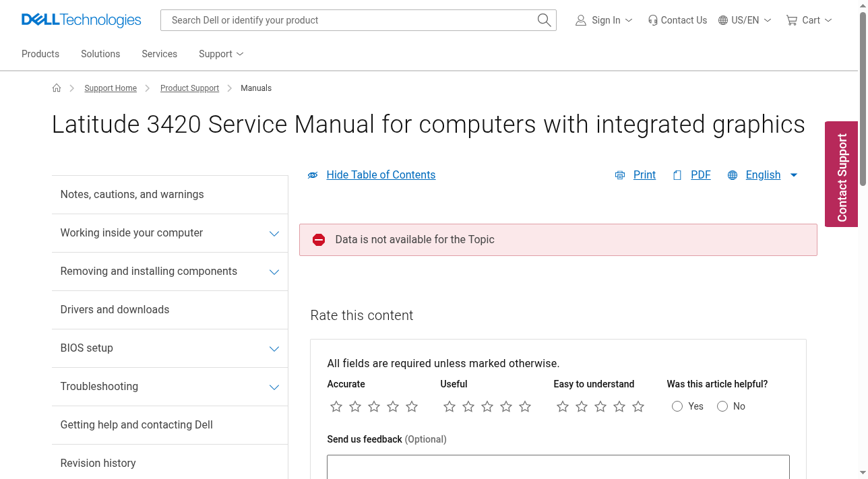
Task: Open the Solutions menu
Action: [x=100, y=54]
